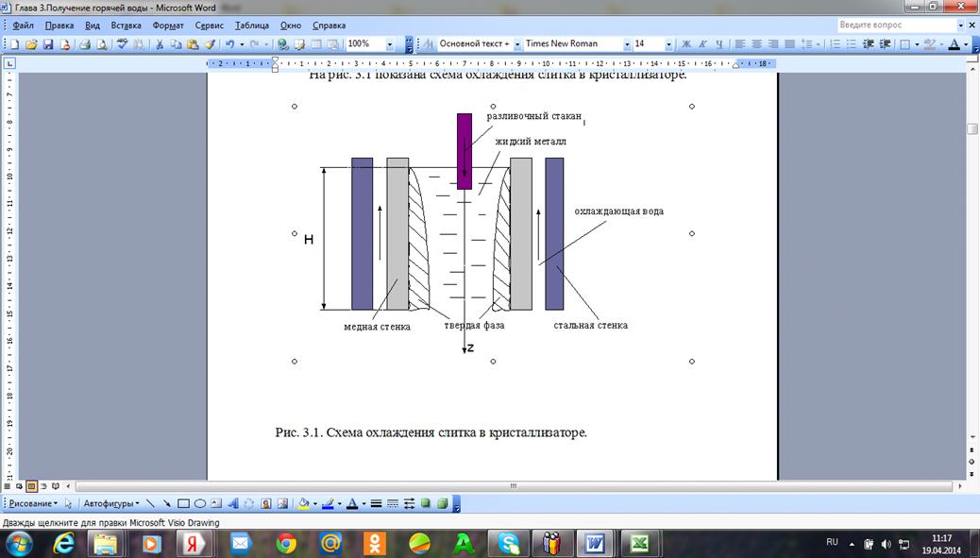Toggle underline formatting (Ч)
This screenshot has height=558, width=980.
(718, 44)
